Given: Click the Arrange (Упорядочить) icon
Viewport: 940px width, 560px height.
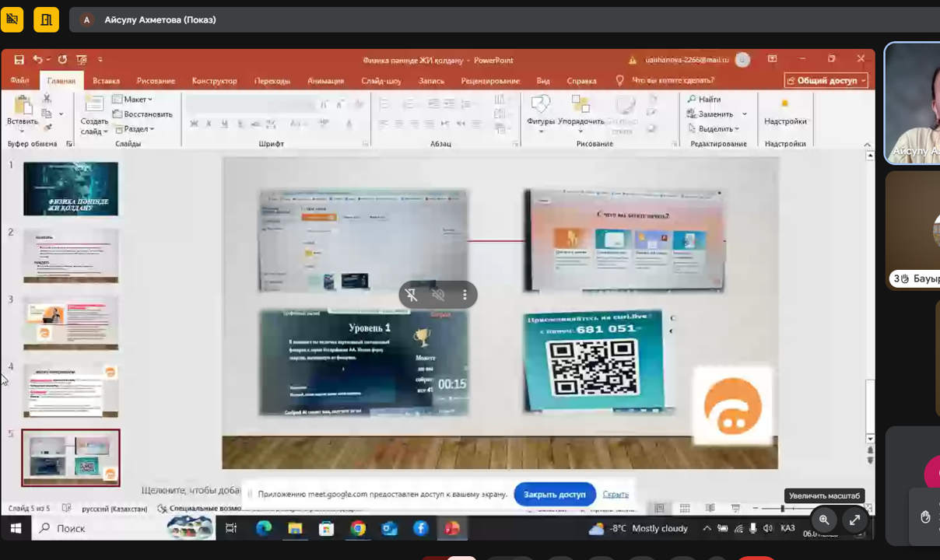Looking at the screenshot, I should click(580, 105).
